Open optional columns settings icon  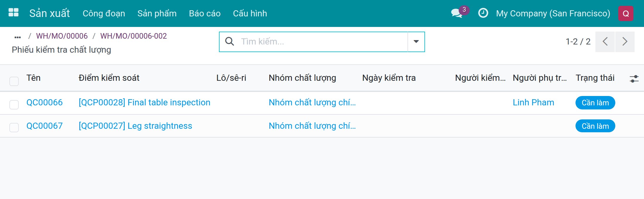[634, 78]
